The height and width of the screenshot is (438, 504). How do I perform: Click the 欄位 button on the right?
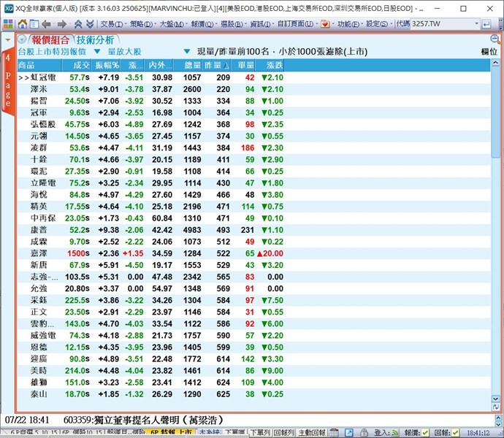pyautogui.click(x=489, y=52)
